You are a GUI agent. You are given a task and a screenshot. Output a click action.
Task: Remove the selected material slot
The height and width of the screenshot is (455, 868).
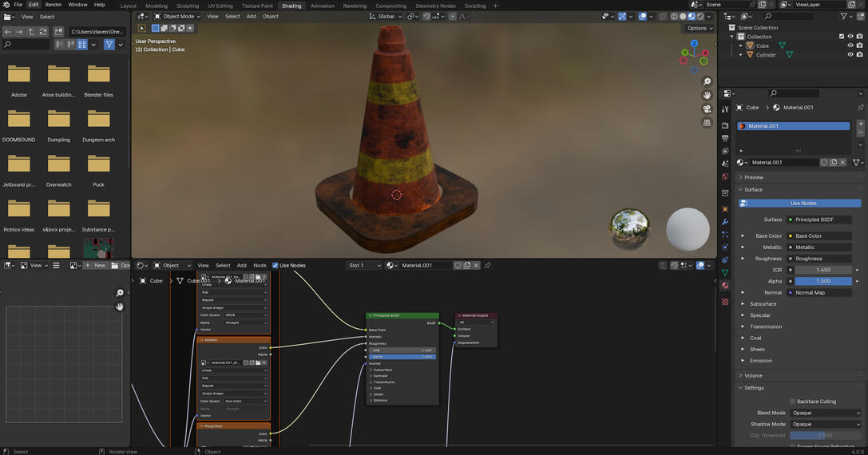(860, 133)
